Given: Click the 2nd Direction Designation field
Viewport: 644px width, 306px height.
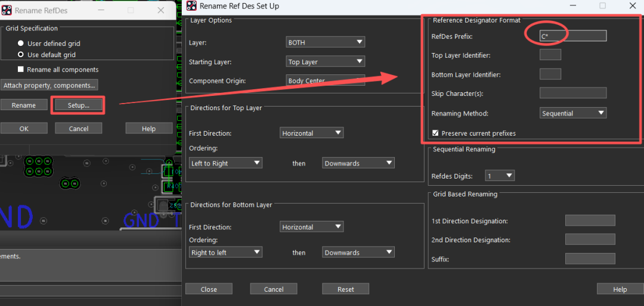Looking at the screenshot, I should [x=590, y=239].
